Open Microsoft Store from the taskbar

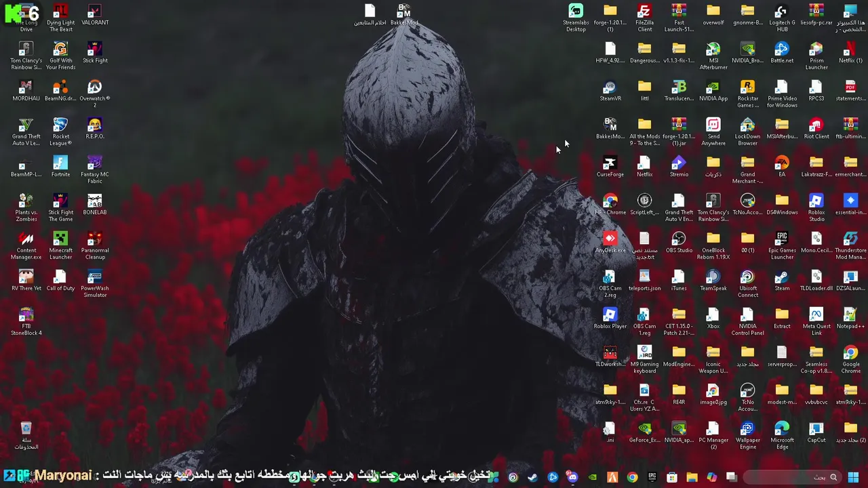coord(672,477)
